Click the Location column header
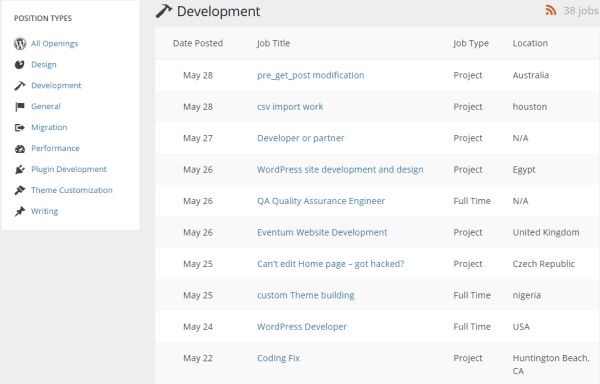The image size is (600, 384). tap(530, 43)
